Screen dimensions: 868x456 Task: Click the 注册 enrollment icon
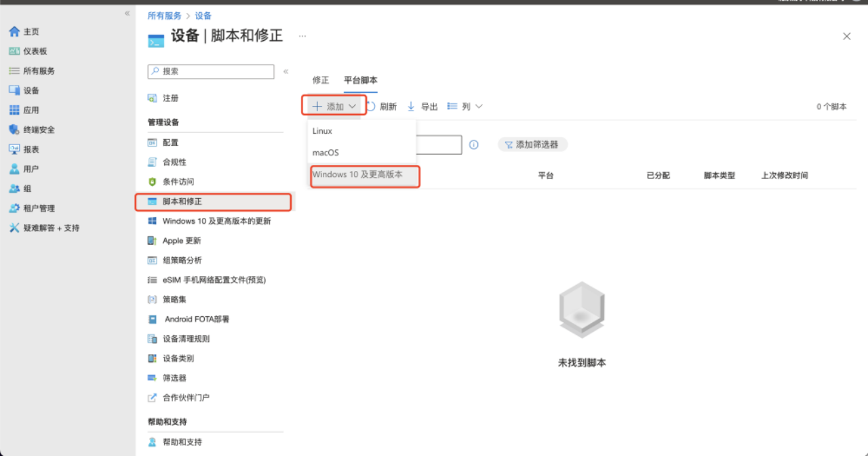tap(153, 98)
